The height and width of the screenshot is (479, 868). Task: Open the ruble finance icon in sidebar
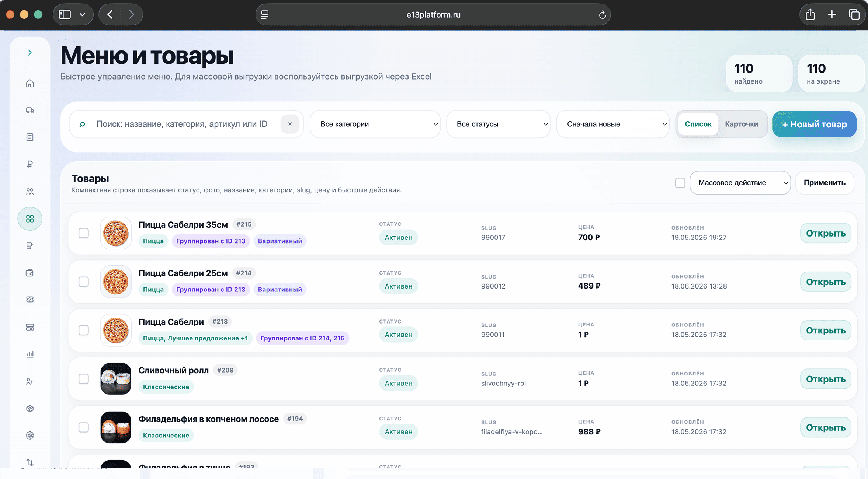[30, 164]
